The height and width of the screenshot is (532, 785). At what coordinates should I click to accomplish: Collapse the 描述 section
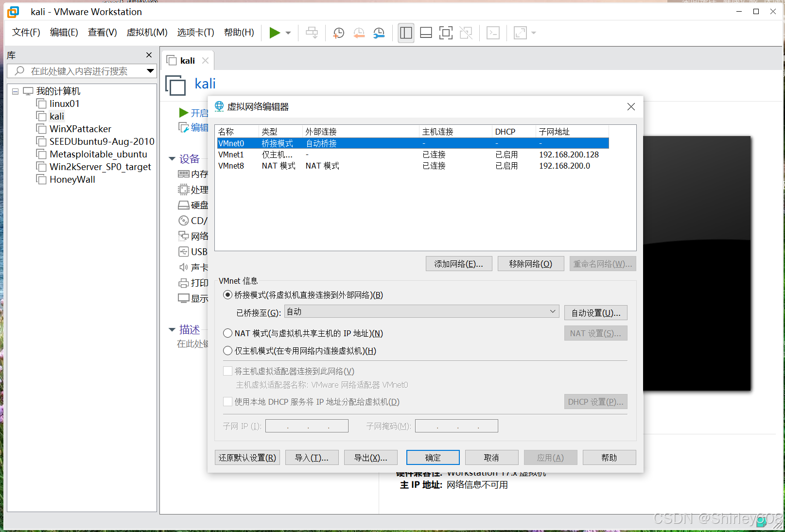click(x=172, y=330)
